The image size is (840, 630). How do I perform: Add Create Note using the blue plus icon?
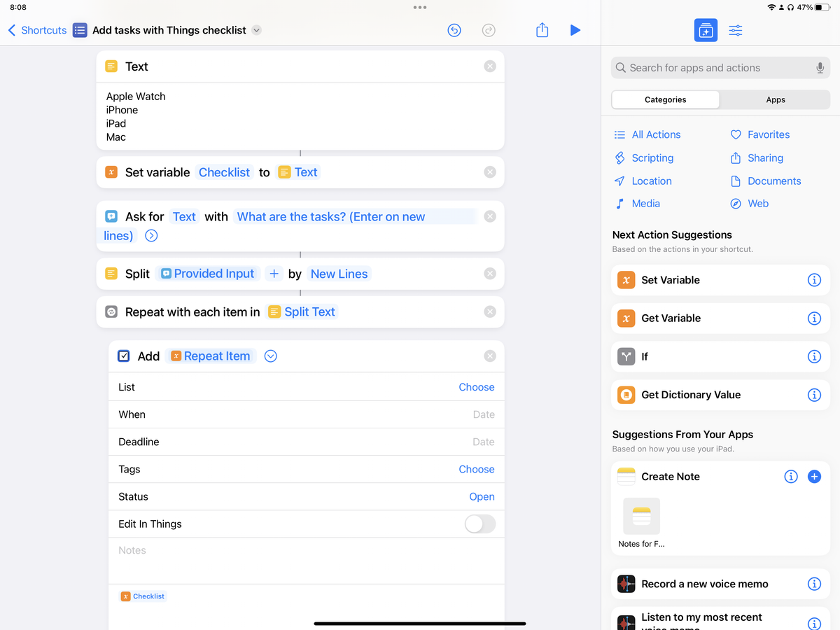[814, 476]
